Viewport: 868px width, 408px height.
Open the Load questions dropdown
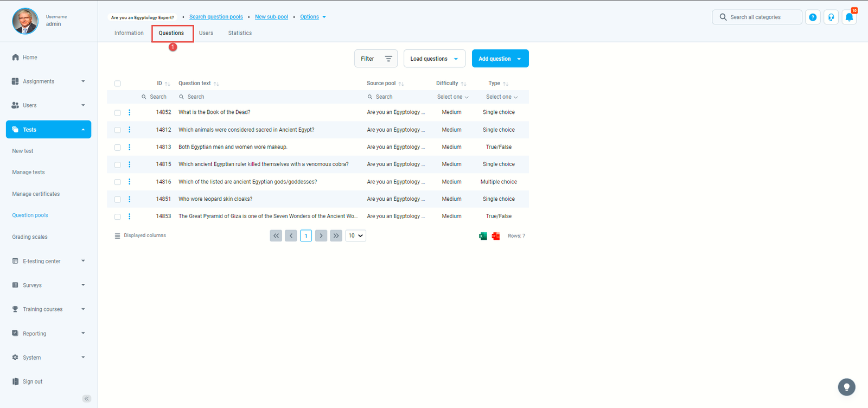pyautogui.click(x=434, y=59)
